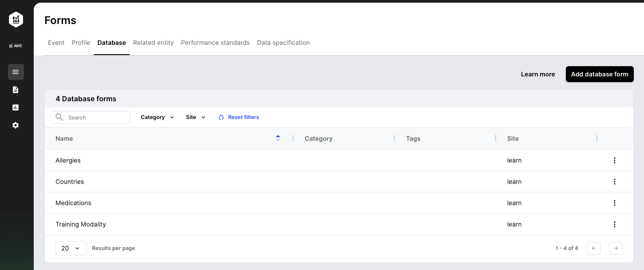Open the Category filter dropdown
644x270 pixels.
pyautogui.click(x=156, y=117)
